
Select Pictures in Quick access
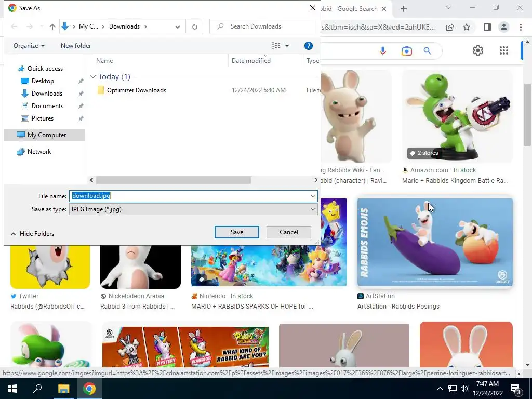pos(42,118)
